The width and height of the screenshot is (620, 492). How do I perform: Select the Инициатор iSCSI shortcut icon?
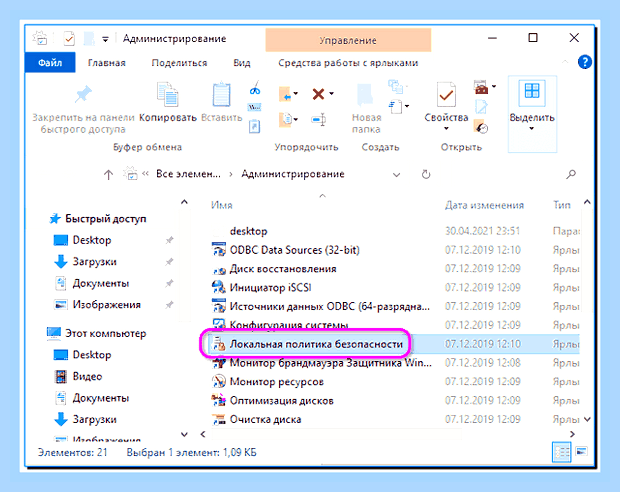click(x=219, y=287)
